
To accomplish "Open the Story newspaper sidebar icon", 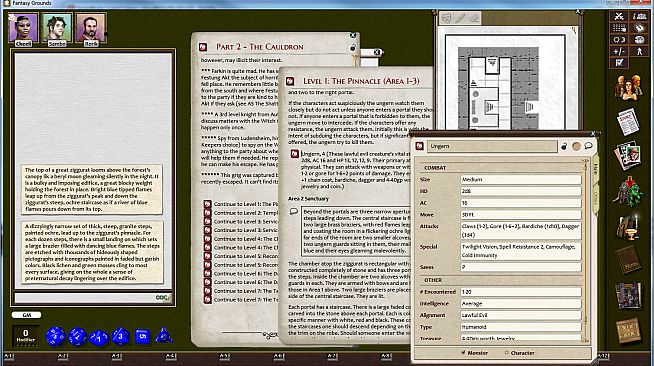I will pos(628,121).
